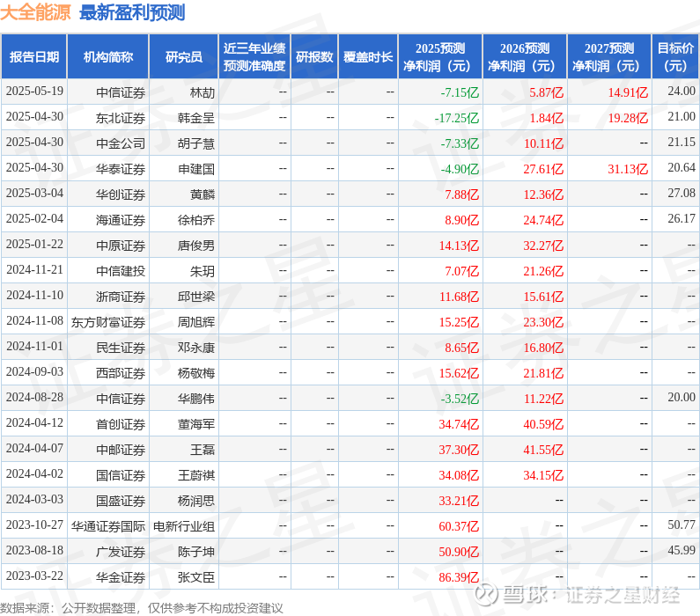Viewport: 700px width, 616px height.
Task: Click the 最新盈利预测 heading
Action: click(132, 12)
